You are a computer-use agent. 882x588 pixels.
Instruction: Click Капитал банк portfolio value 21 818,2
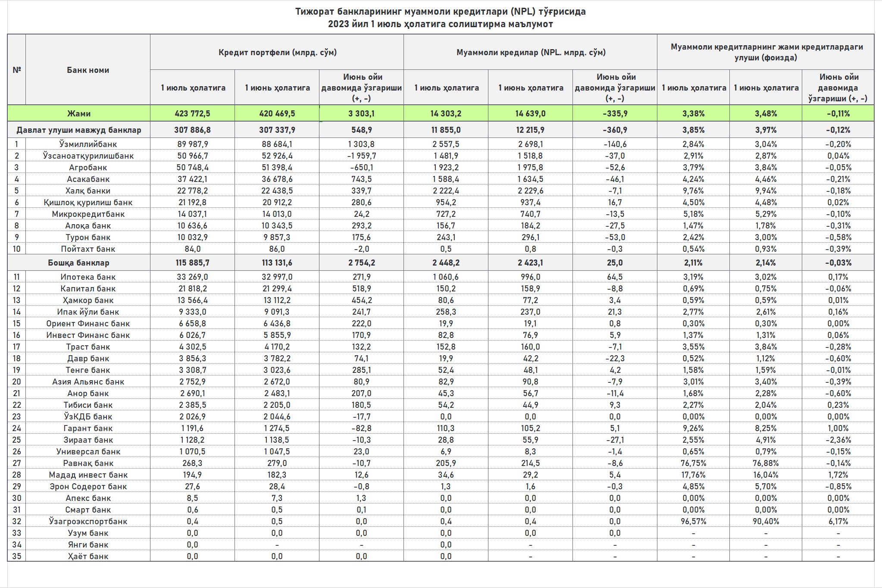(x=192, y=288)
